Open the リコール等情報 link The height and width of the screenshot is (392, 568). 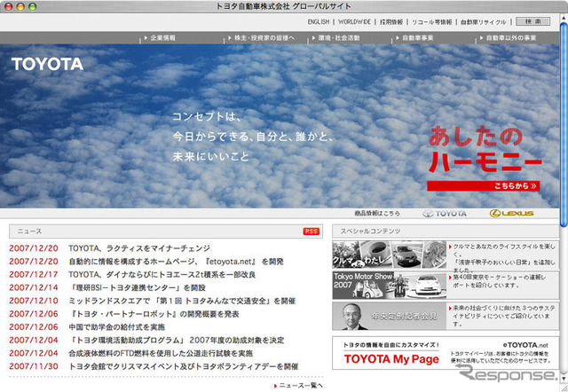coord(432,21)
